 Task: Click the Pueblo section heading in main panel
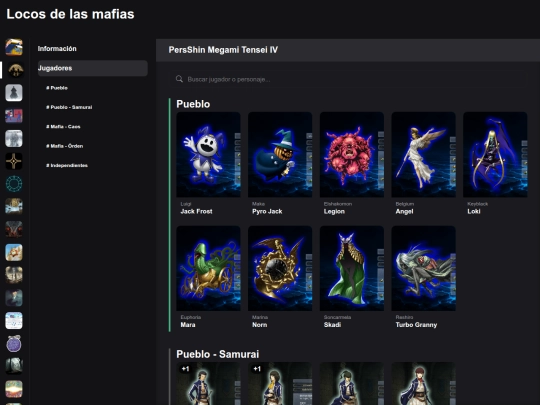coord(193,104)
